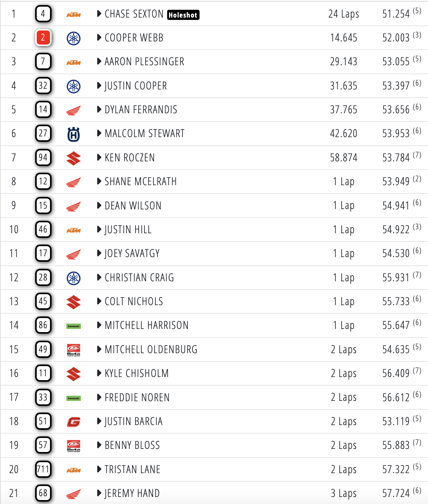
Task: Click the Holeshot badge
Action: [x=183, y=15]
